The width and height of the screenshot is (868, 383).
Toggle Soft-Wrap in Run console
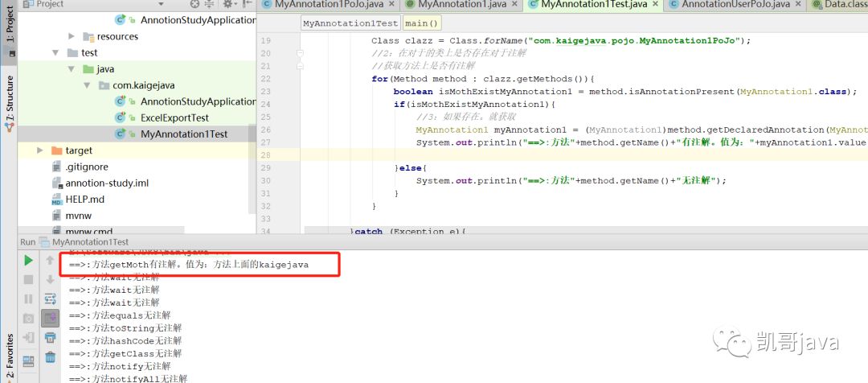(51, 299)
